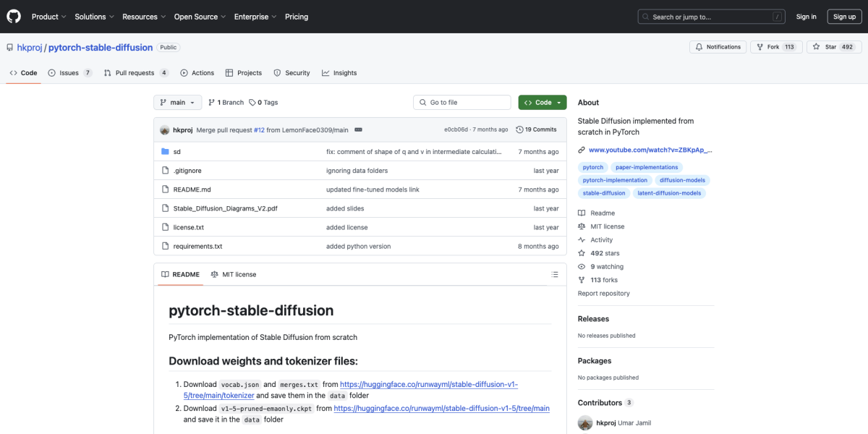Toggle the README outline list view
Image resolution: width=868 pixels, height=434 pixels.
pos(555,274)
